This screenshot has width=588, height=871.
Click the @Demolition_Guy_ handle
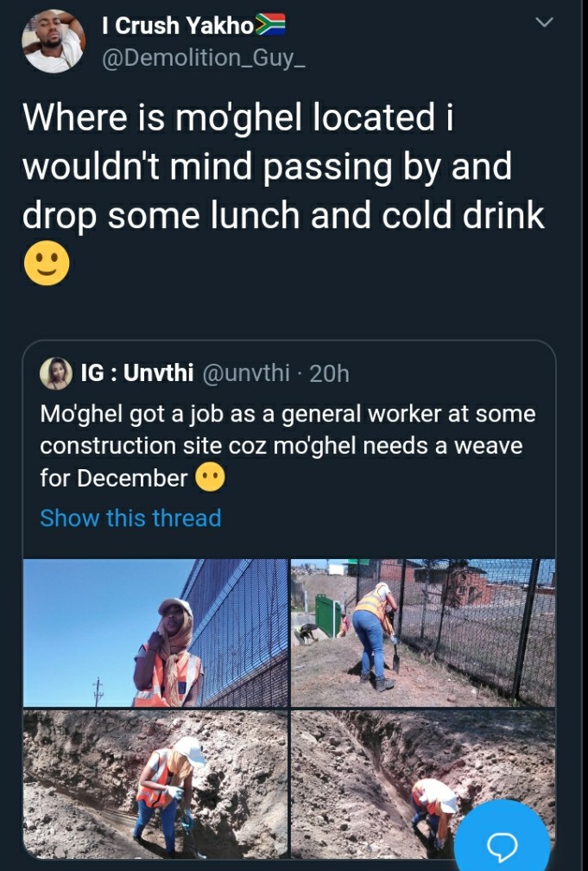click(204, 58)
